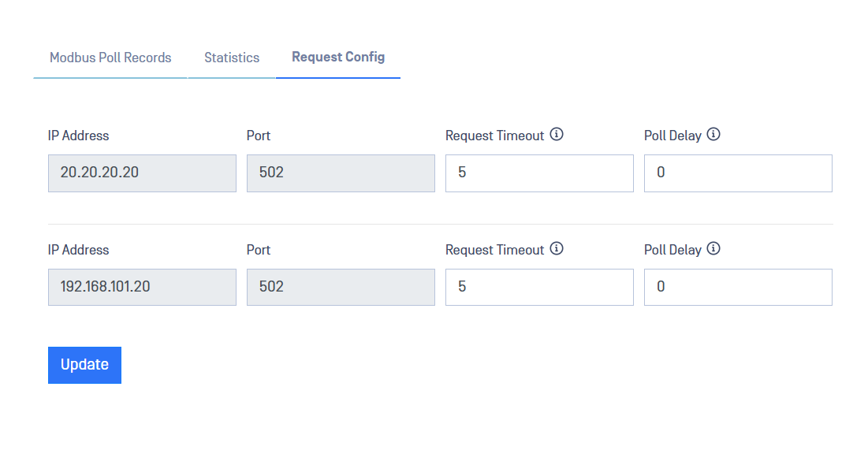Click Request Timeout info icon for 192.168.101.20 row
Screen dimensions: 868x461
(x=557, y=249)
